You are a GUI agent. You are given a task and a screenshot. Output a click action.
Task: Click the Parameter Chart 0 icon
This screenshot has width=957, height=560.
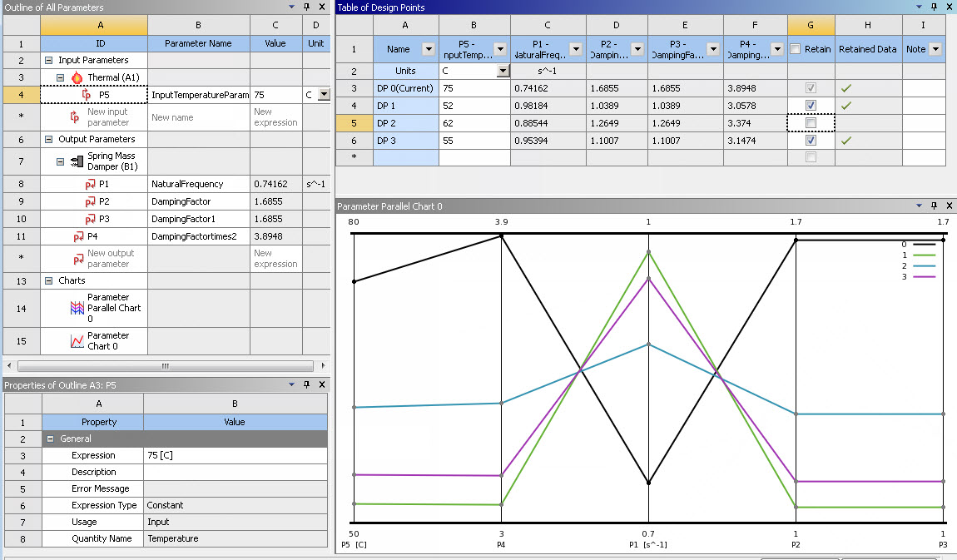click(x=77, y=341)
